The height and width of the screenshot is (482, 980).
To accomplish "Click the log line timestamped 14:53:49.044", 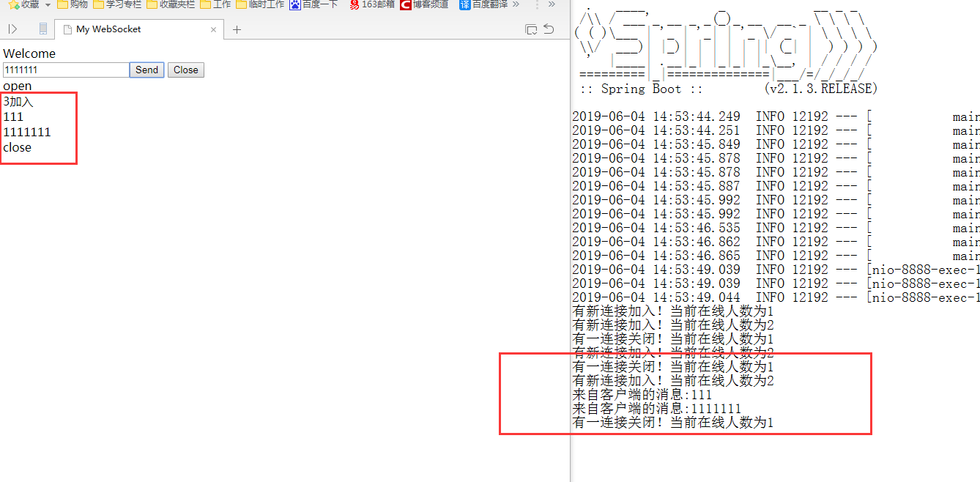I will 776,297.
